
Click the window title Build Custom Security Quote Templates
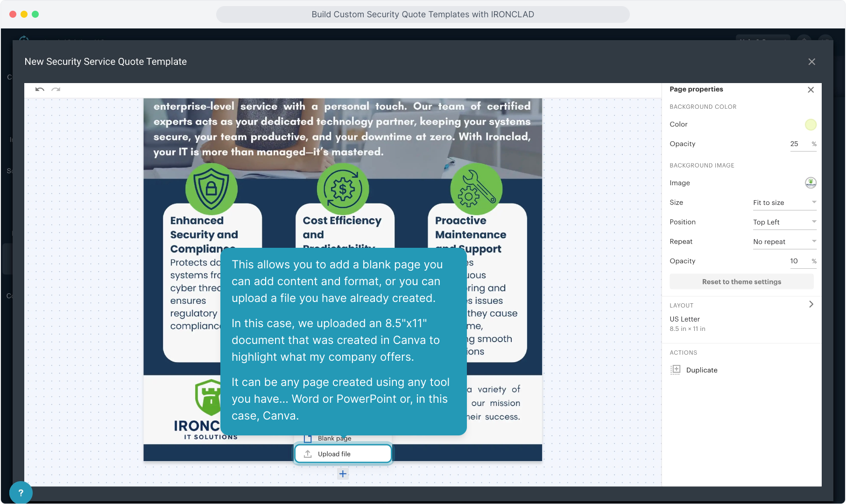coord(423,14)
